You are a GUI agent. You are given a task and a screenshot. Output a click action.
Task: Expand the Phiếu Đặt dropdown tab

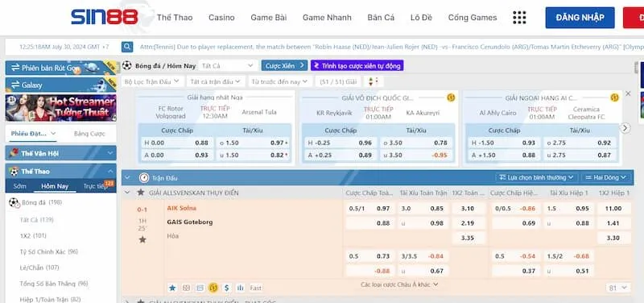(x=34, y=134)
